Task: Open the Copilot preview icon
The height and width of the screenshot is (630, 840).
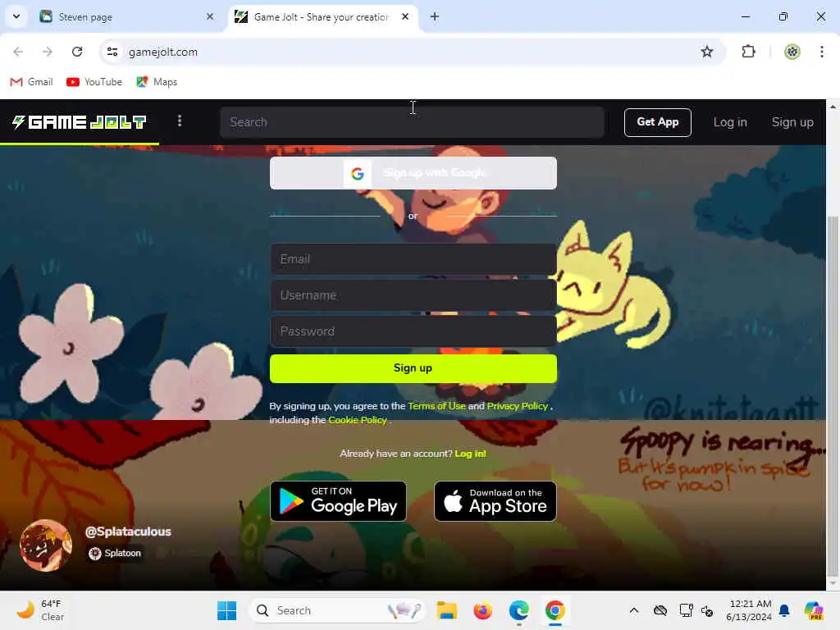Action: (x=813, y=610)
